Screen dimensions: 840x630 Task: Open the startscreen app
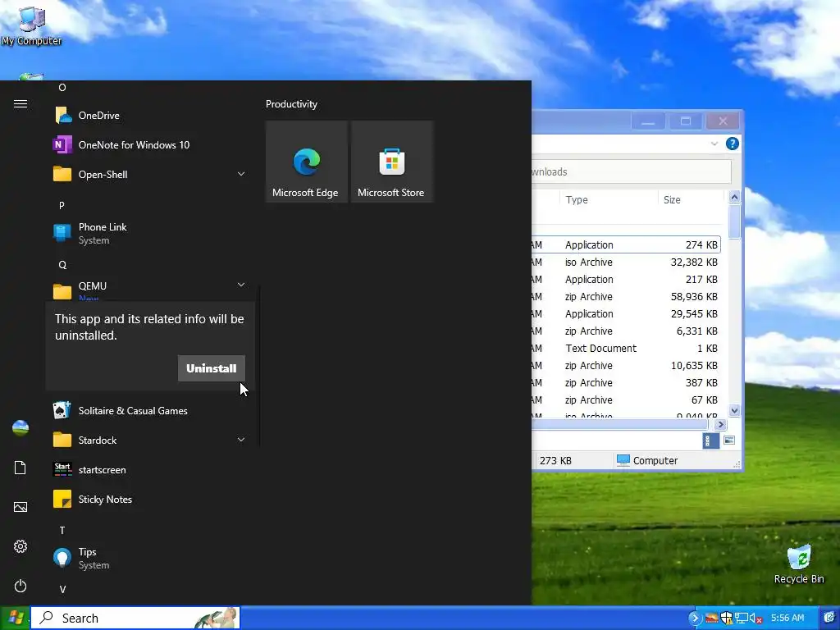pyautogui.click(x=150, y=470)
